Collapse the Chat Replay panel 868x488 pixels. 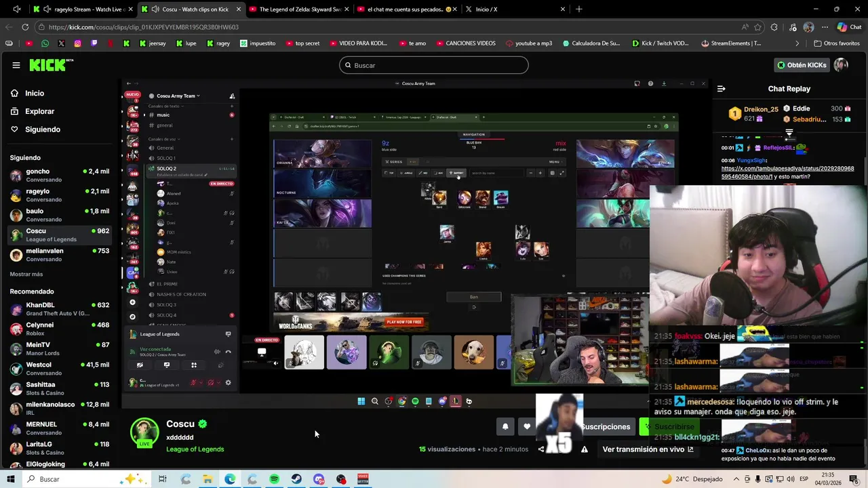[x=721, y=89]
